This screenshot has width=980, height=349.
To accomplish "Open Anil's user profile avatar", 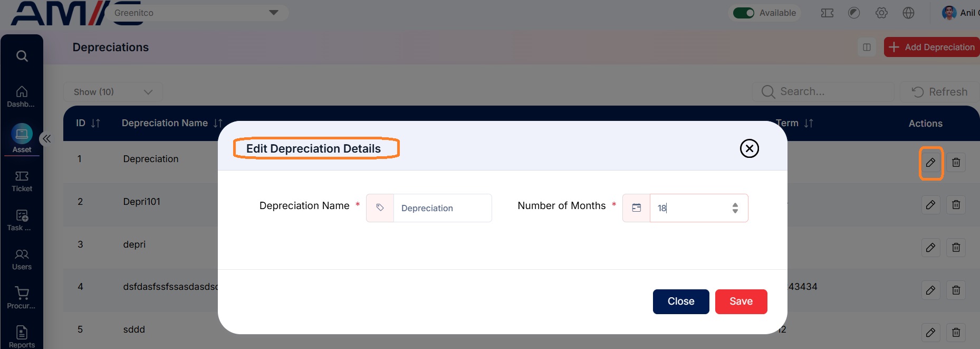I will point(949,13).
